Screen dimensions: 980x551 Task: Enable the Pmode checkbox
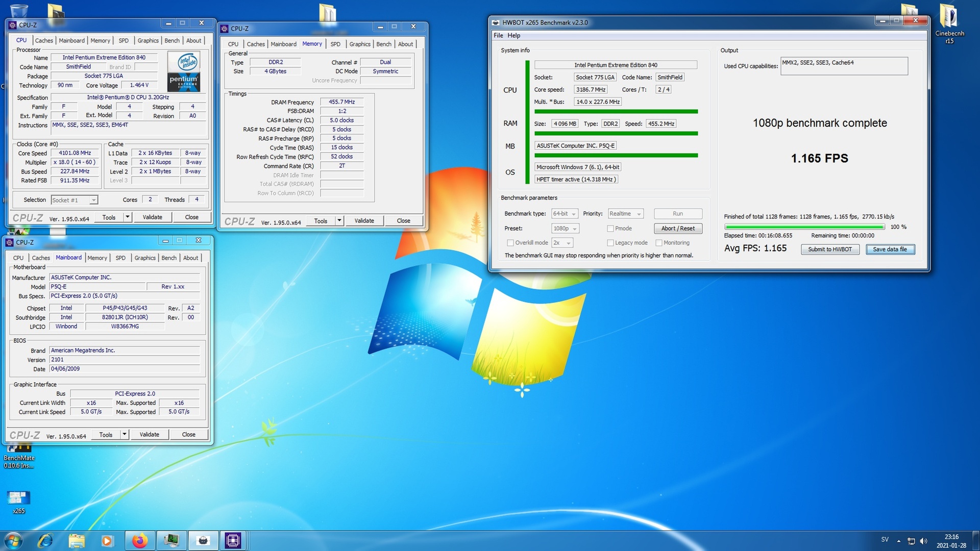pos(610,229)
